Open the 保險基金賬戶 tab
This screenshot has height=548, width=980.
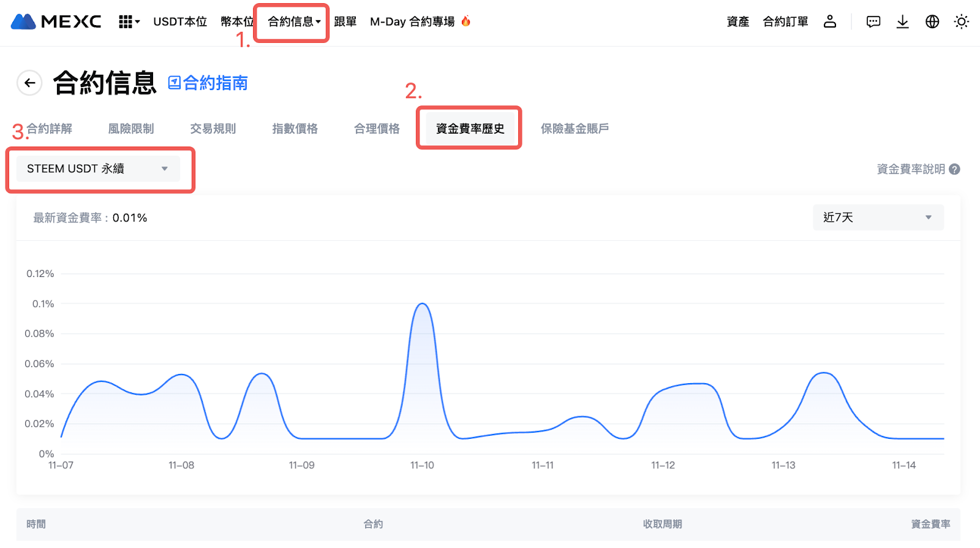pos(575,129)
